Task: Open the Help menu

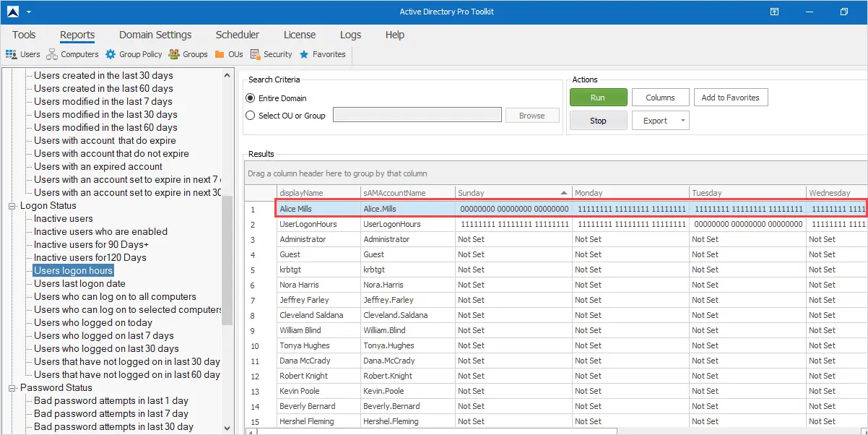Action: 395,35
